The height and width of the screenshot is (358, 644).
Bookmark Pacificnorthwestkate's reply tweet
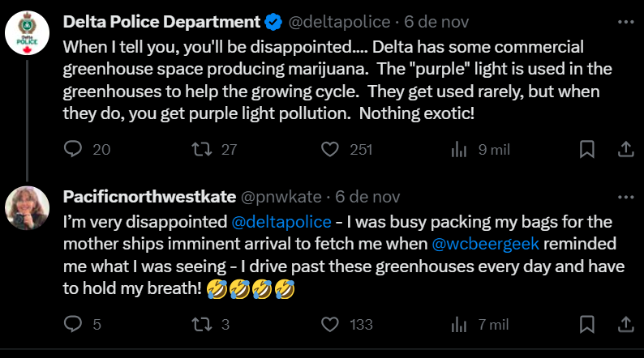pos(587,324)
